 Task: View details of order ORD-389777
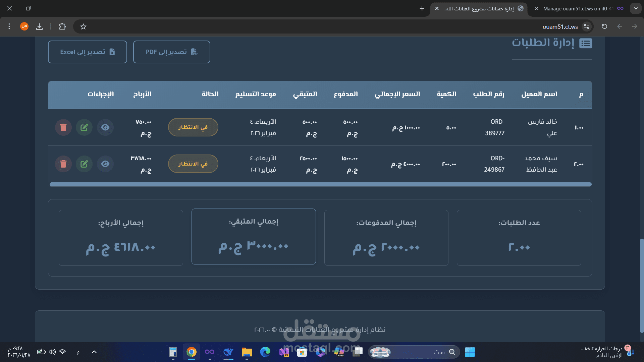pyautogui.click(x=105, y=127)
